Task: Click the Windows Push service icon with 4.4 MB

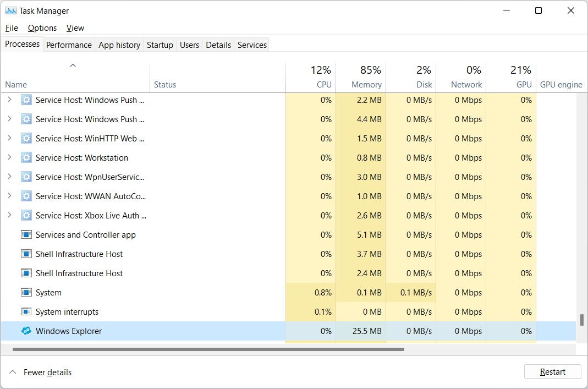Action: 26,119
